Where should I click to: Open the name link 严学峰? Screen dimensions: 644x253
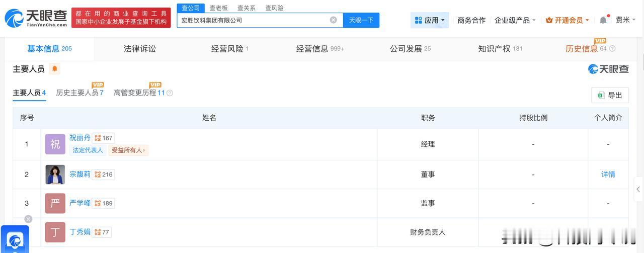(x=80, y=203)
